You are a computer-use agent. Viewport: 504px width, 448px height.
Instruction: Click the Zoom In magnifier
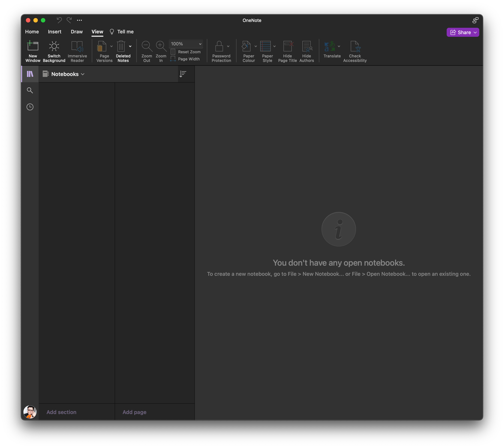(x=161, y=46)
